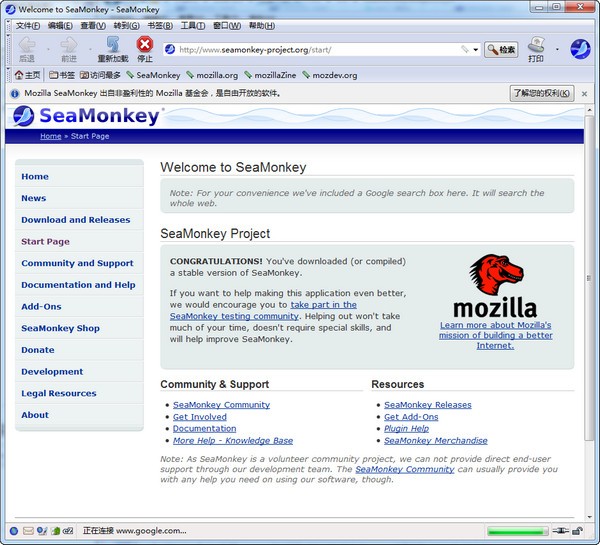Viewport: 600px width, 545px height.
Task: Click the 检索 search button
Action: 501,50
